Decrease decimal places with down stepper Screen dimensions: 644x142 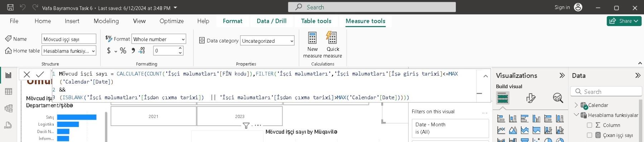pos(180,53)
